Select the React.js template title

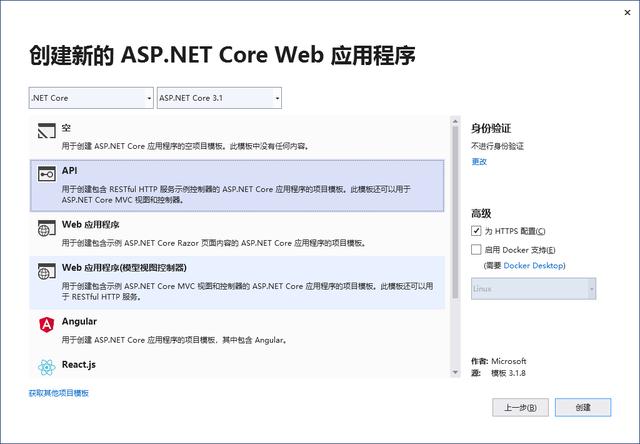click(79, 364)
